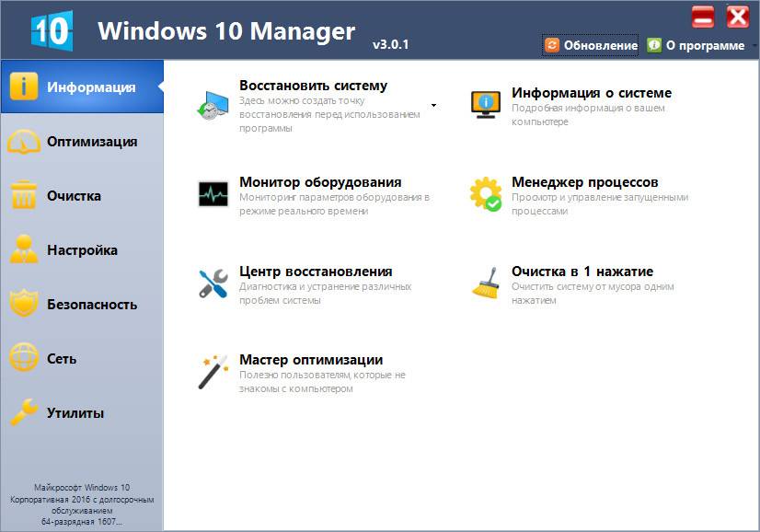Click the Windows 10 Manager logo icon
The width and height of the screenshot is (760, 532).
52,30
